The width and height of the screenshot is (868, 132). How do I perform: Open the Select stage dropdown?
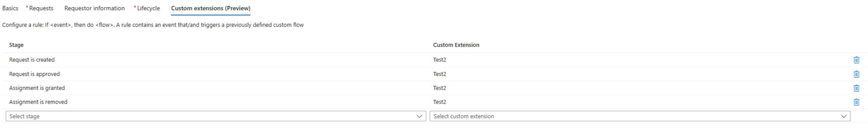(x=216, y=116)
